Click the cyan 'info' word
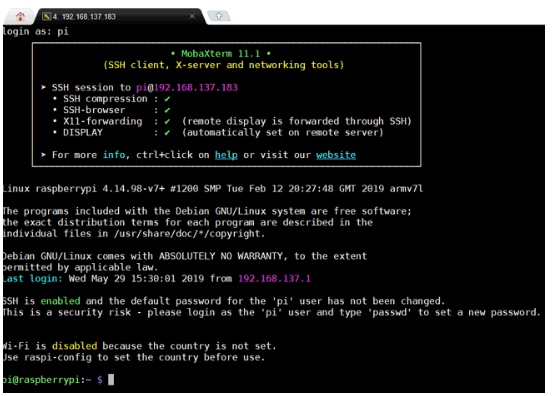This screenshot has width=552, height=396. [114, 155]
